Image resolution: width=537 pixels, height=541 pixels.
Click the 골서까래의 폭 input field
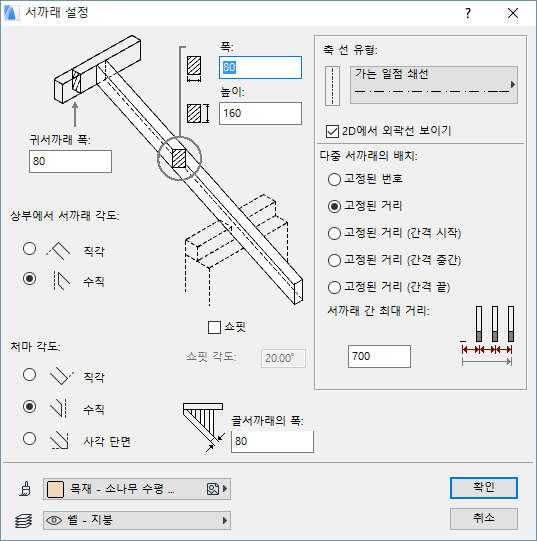(x=272, y=441)
